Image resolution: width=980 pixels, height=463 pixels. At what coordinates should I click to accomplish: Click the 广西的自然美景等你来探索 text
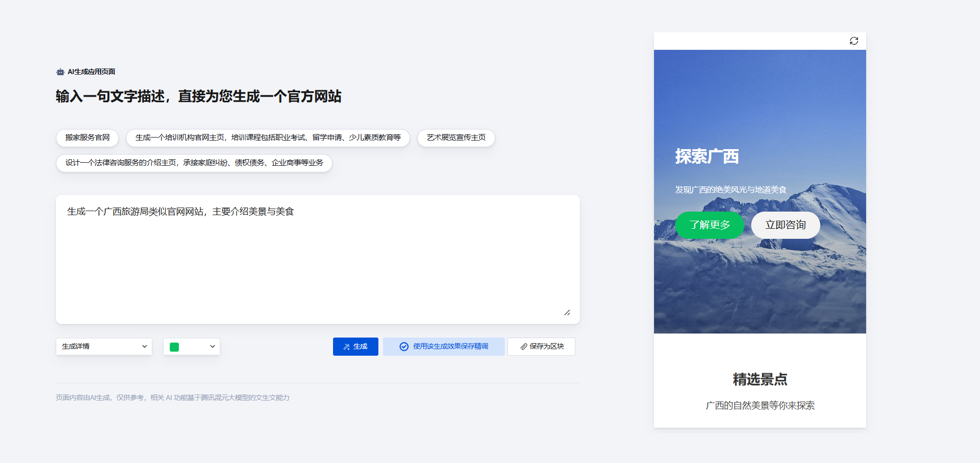[760, 406]
